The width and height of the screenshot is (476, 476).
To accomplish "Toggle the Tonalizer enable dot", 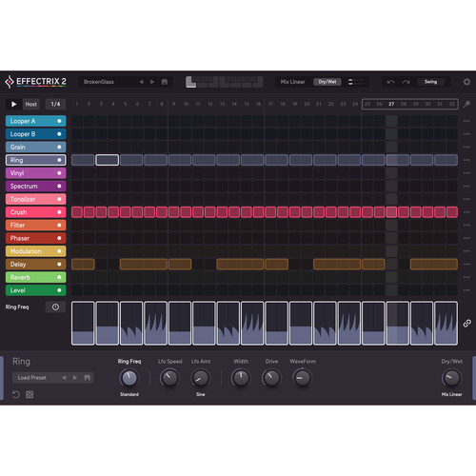I will point(59,199).
